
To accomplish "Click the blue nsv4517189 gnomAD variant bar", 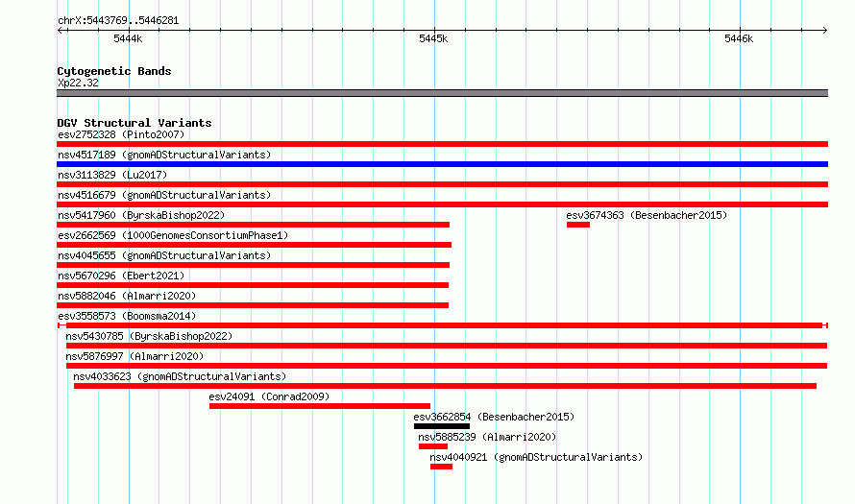I will pos(442,164).
